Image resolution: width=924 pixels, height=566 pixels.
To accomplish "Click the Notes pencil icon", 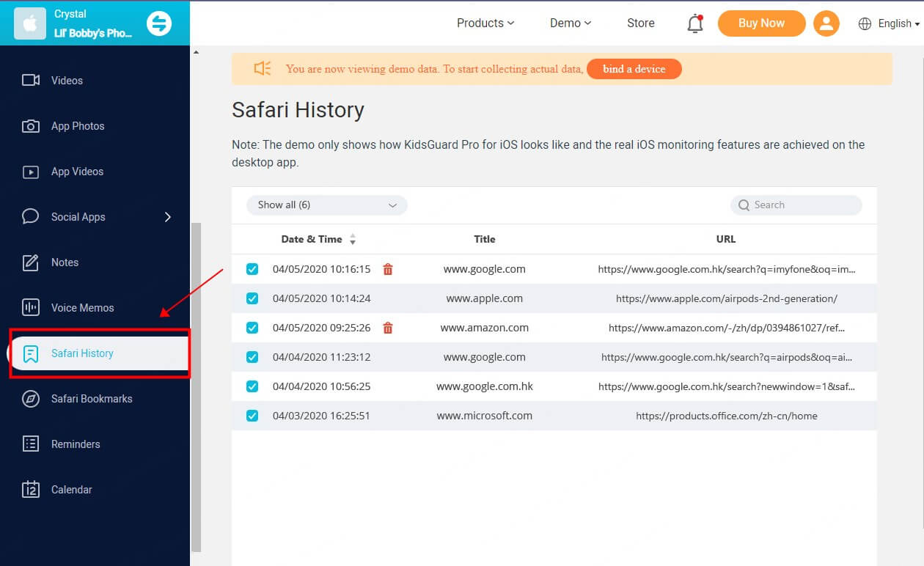I will click(x=31, y=262).
